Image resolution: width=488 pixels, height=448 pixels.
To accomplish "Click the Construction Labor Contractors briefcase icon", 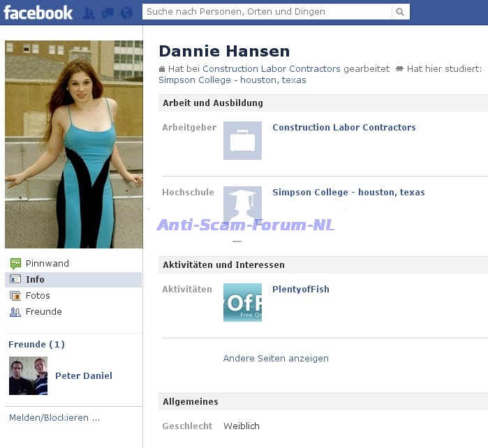I will pos(242,140).
